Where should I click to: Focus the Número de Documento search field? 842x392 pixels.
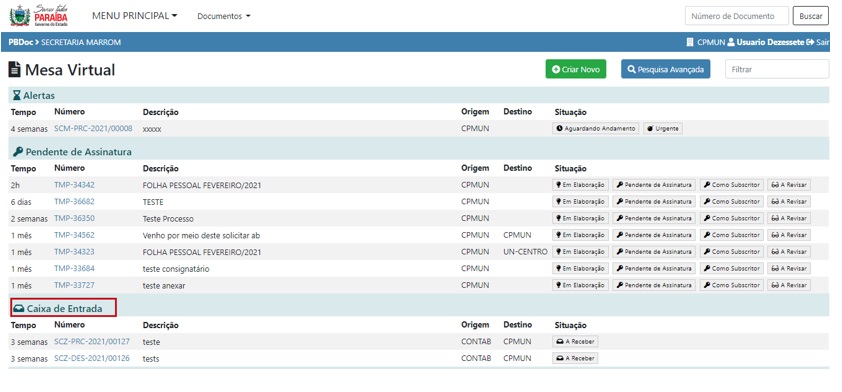[x=737, y=16]
